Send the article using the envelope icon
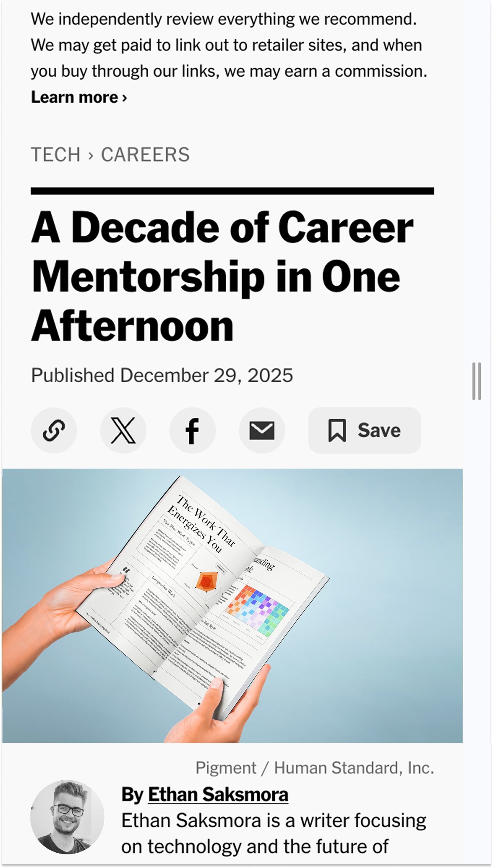493x868 pixels. (262, 430)
